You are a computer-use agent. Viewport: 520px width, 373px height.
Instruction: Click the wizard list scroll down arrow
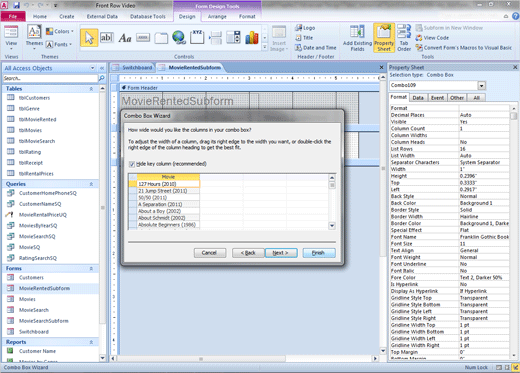tap(332, 226)
